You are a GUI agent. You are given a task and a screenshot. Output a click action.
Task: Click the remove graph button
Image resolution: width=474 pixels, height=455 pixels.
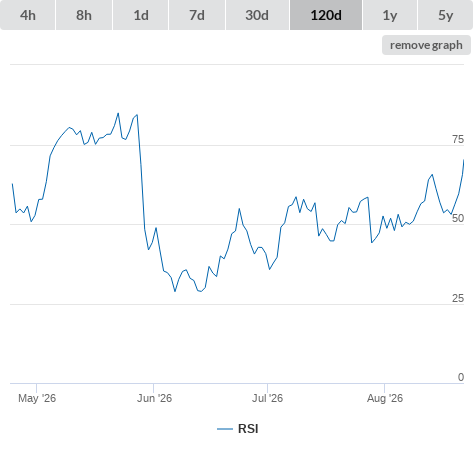pos(426,45)
